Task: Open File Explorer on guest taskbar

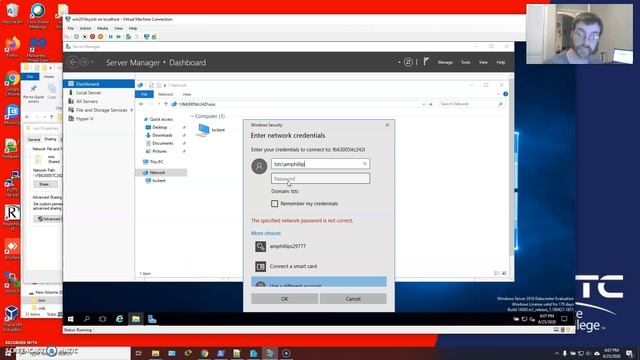Action: point(136,319)
